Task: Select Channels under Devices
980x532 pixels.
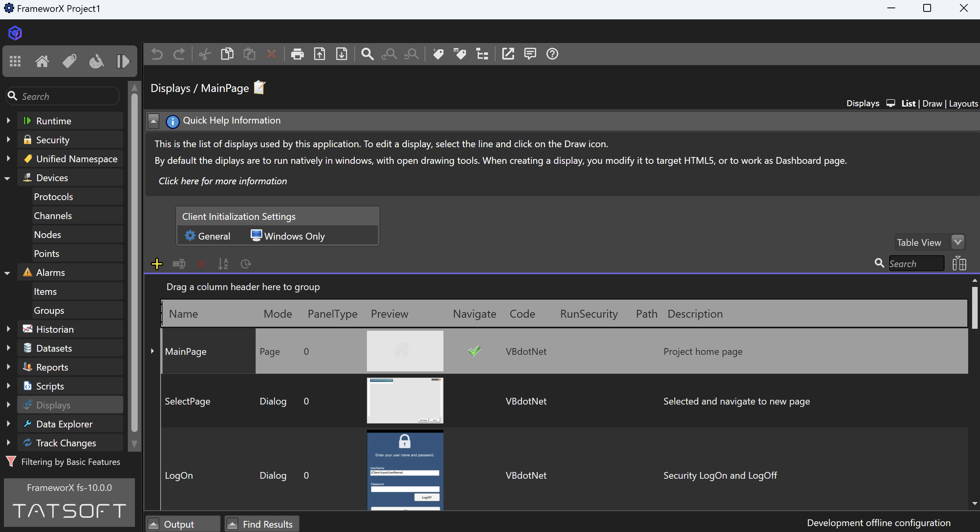Action: [78, 215]
